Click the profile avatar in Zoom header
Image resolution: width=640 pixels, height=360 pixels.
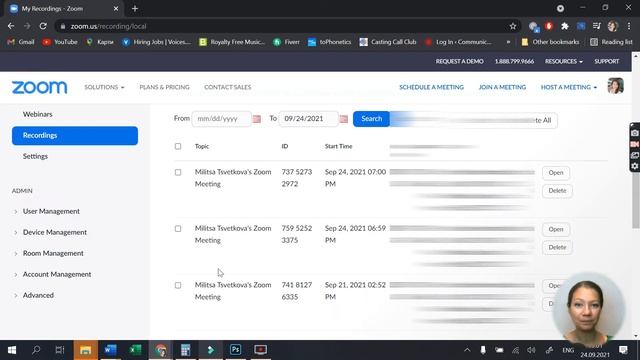[615, 86]
